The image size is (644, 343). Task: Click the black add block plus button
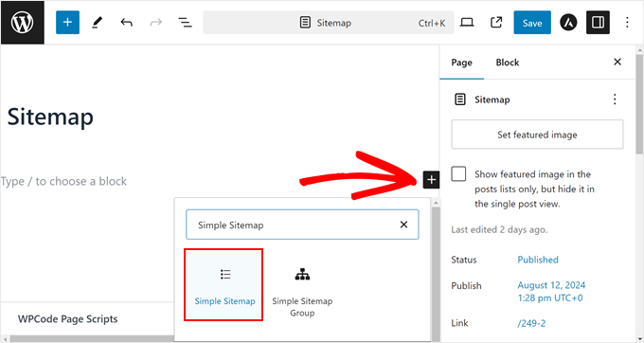coord(431,179)
